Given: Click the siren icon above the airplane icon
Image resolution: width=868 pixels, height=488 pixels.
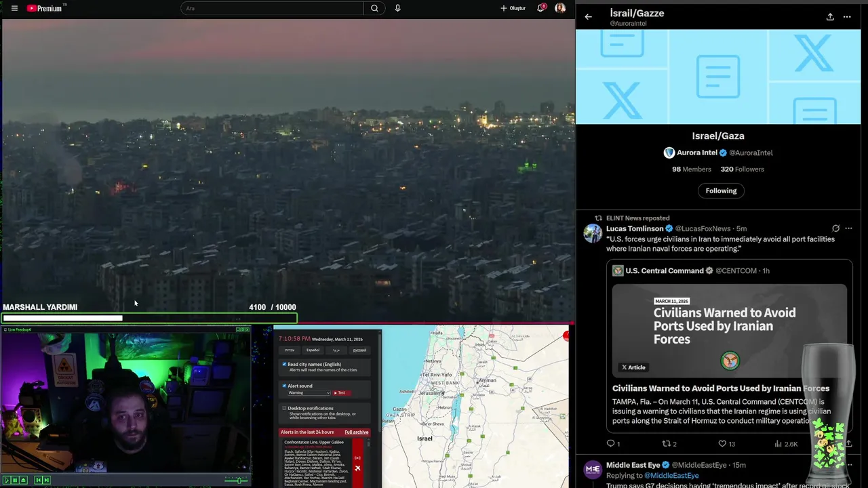Looking at the screenshot, I should click(357, 457).
